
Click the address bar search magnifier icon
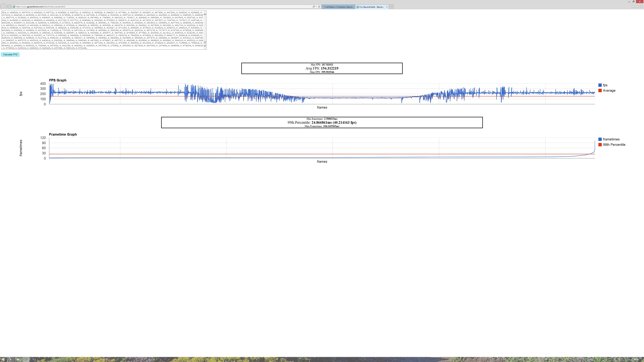(x=313, y=7)
